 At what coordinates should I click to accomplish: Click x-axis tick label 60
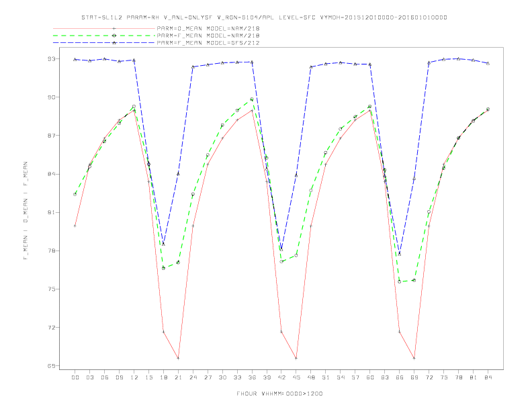(370, 377)
